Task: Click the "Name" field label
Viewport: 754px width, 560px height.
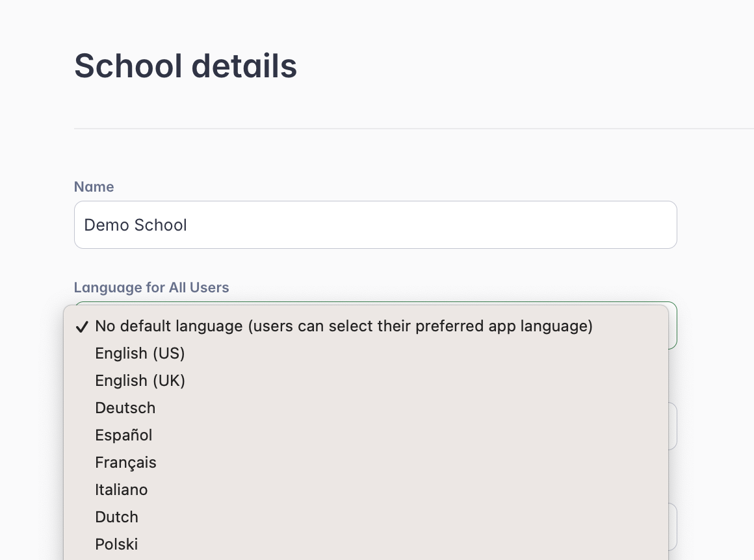Action: (x=94, y=186)
